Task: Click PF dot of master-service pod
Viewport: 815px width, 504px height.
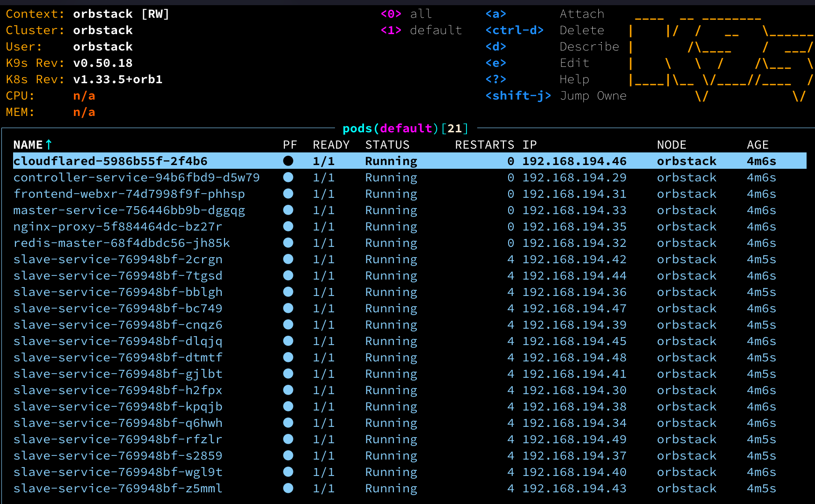Action: [288, 210]
